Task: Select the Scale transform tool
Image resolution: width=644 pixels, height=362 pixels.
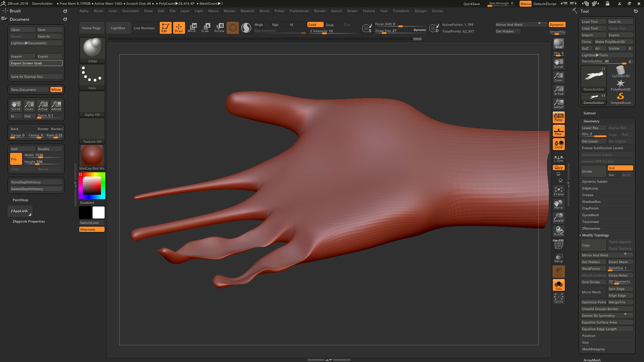Action: click(205, 28)
